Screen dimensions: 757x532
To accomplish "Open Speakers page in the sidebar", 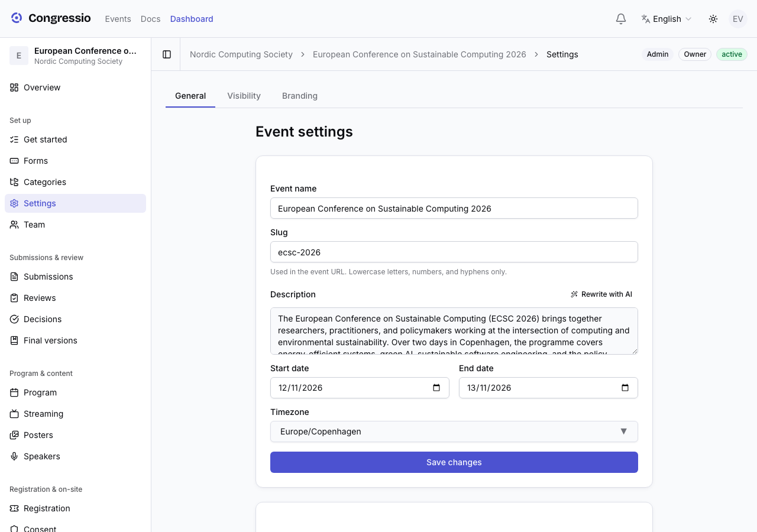I will coord(75,456).
